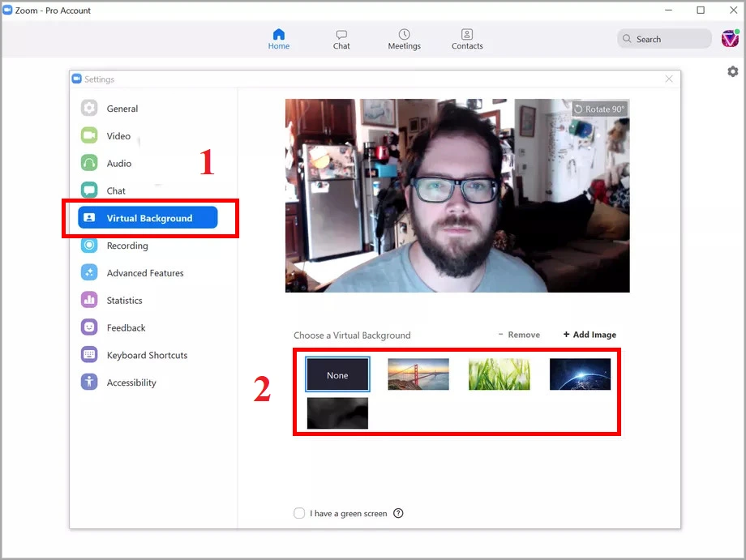
Task: Open the Video settings icon
Action: click(x=88, y=135)
